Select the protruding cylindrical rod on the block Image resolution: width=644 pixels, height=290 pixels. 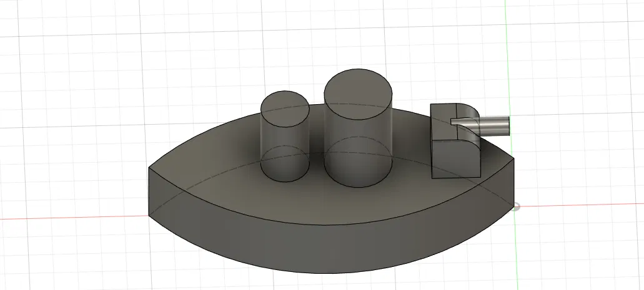(488, 127)
